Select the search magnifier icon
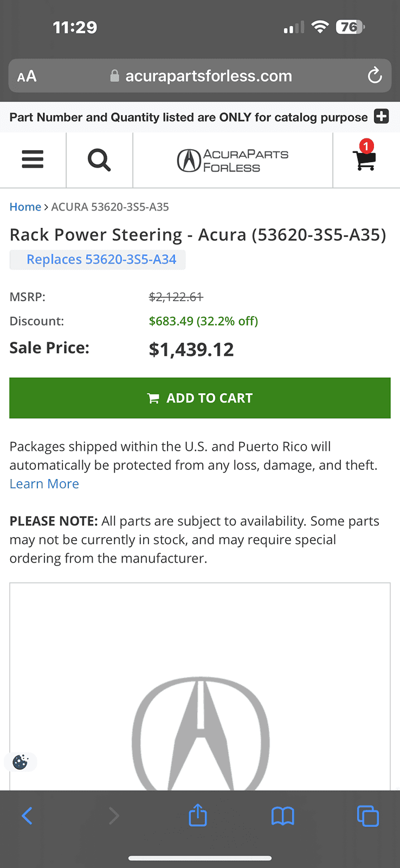The image size is (400, 868). [99, 159]
